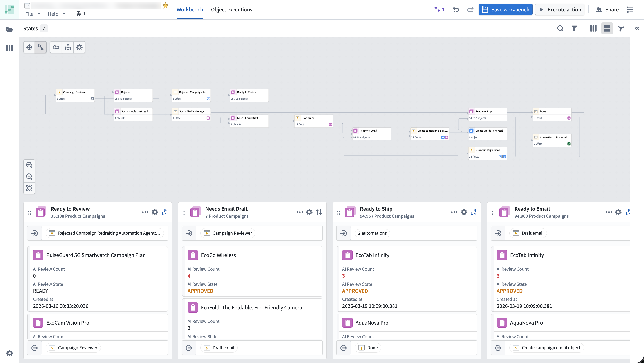Open the File menu dropdown
The width and height of the screenshot is (644, 363).
[32, 14]
